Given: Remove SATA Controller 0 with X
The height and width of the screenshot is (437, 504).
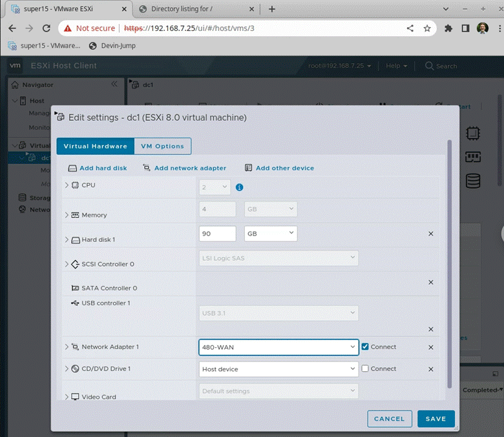Looking at the screenshot, I should (431, 282).
